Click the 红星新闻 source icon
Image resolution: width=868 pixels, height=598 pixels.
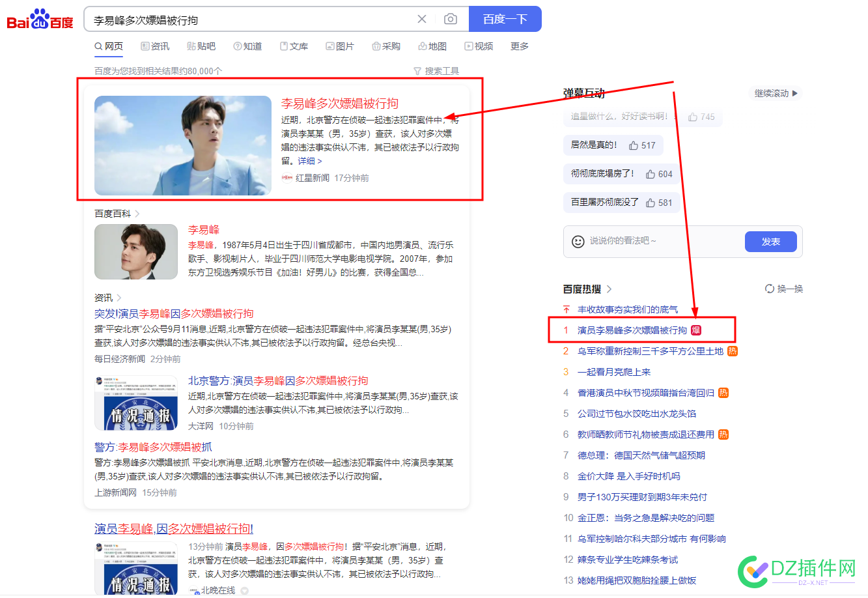(287, 178)
